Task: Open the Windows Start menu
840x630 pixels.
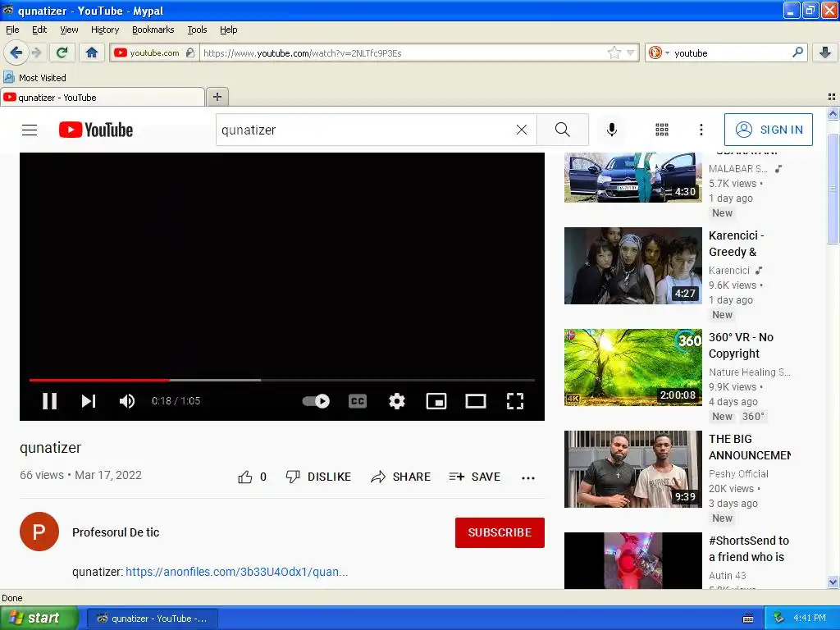Action: coord(39,618)
